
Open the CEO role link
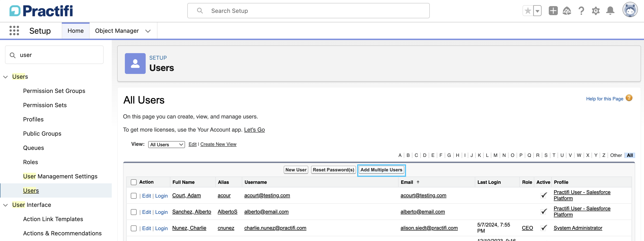tap(527, 228)
